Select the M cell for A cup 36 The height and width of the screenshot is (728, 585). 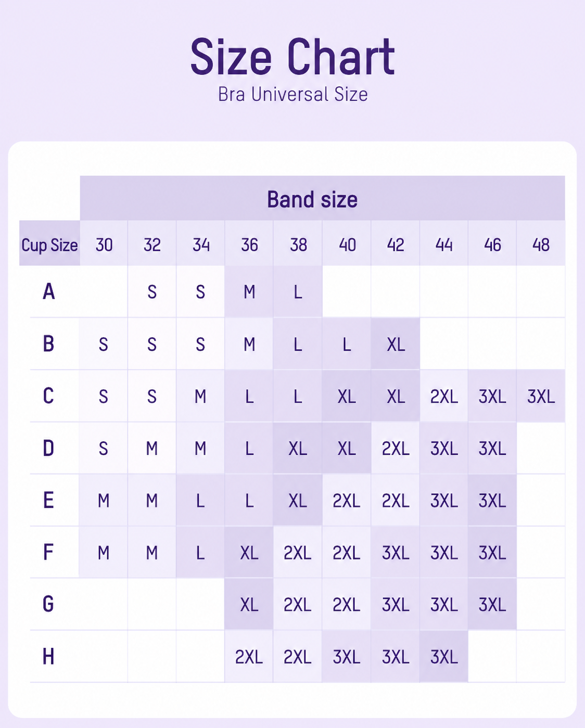coord(249,291)
